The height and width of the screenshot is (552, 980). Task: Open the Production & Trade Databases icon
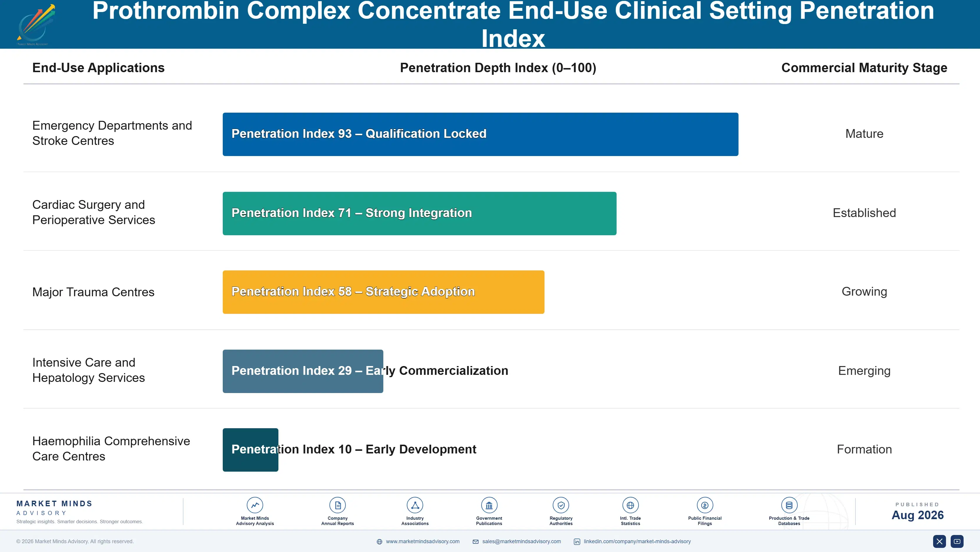pyautogui.click(x=789, y=505)
